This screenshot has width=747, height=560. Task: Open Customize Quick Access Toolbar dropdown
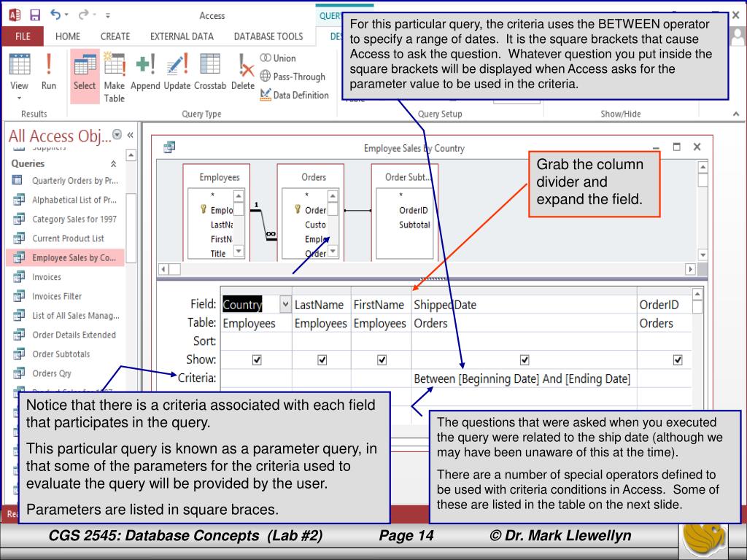point(108,15)
